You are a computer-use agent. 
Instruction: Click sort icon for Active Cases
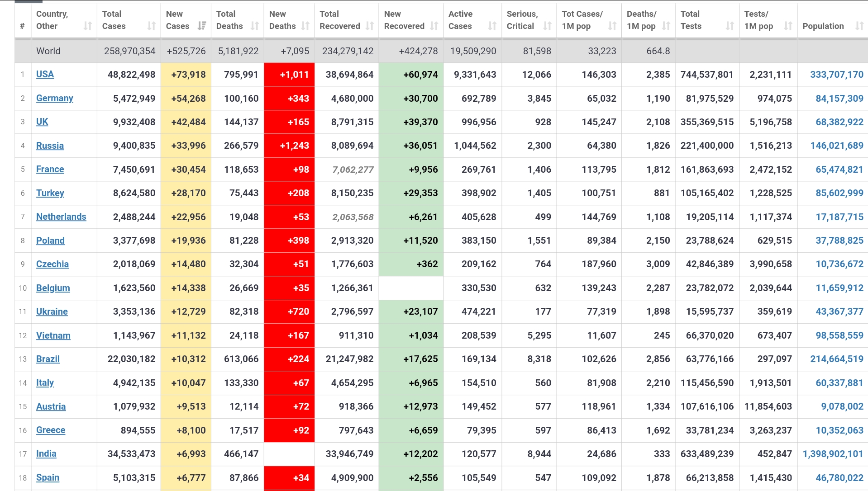coord(492,26)
